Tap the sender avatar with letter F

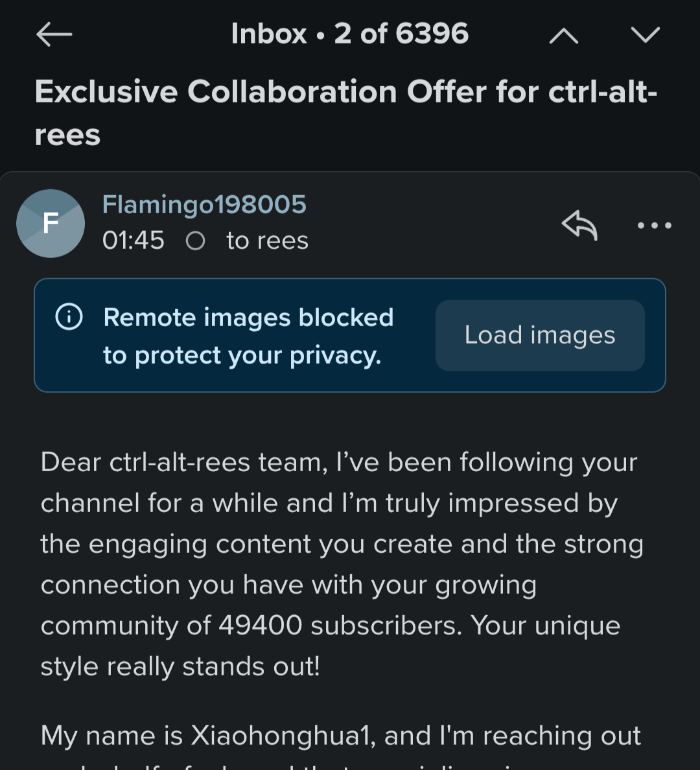[x=51, y=224]
